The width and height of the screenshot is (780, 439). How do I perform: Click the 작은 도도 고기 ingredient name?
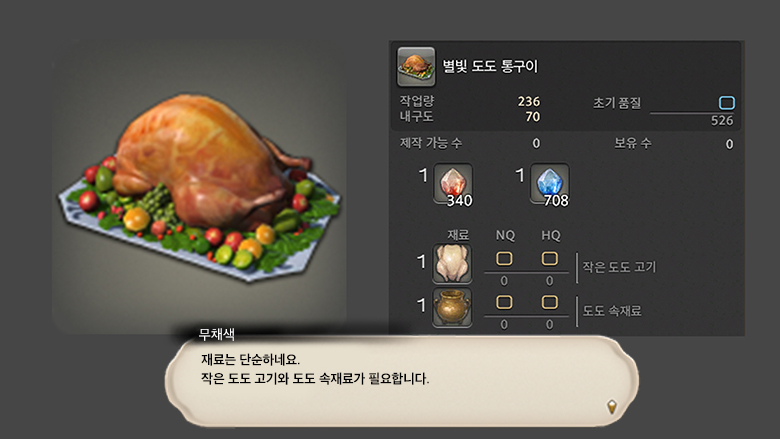click(619, 267)
